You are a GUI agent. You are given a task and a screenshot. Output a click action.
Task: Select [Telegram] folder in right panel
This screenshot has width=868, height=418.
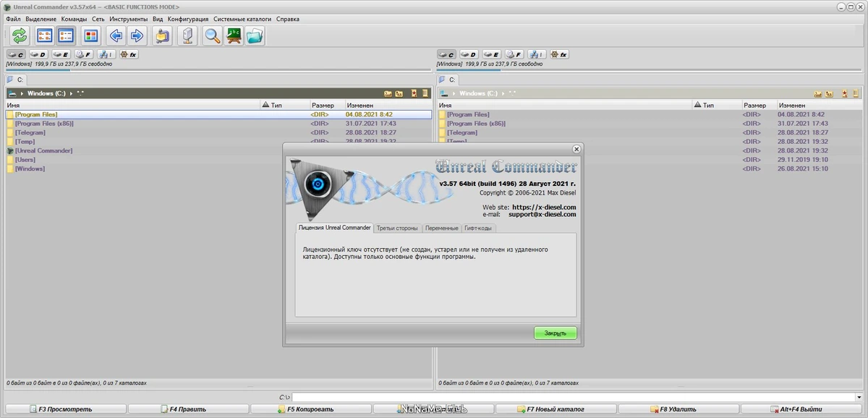(462, 132)
